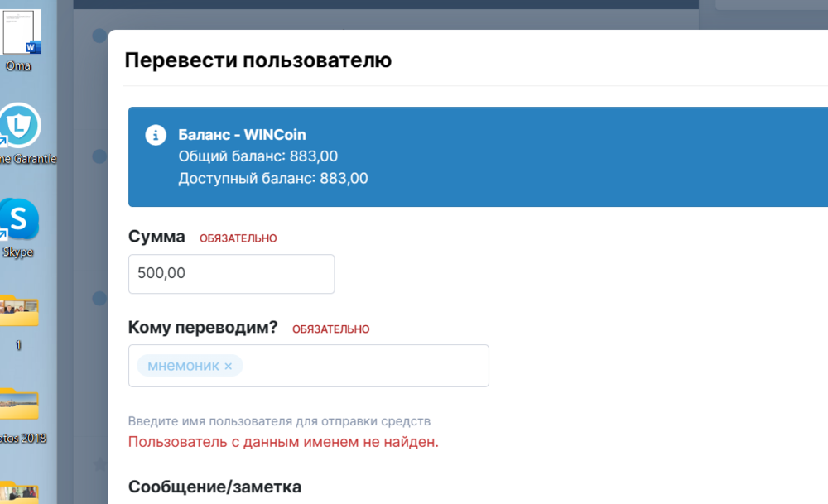The width and height of the screenshot is (828, 504).
Task: Remove the мнемоник recipient tag
Action: pos(228,366)
